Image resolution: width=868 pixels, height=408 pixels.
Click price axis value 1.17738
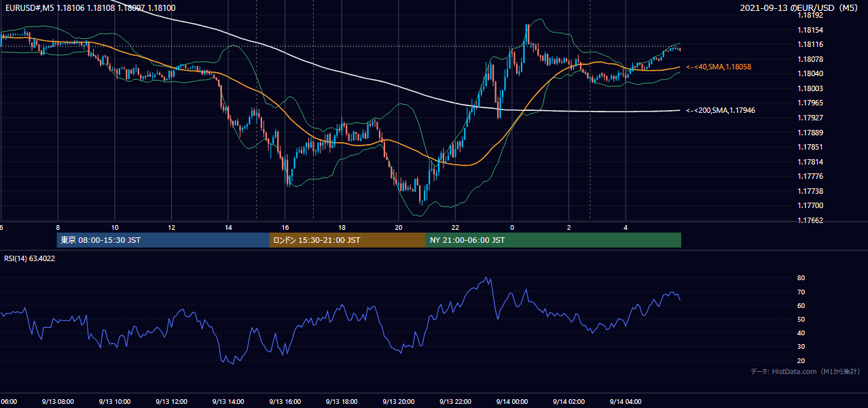click(x=811, y=191)
